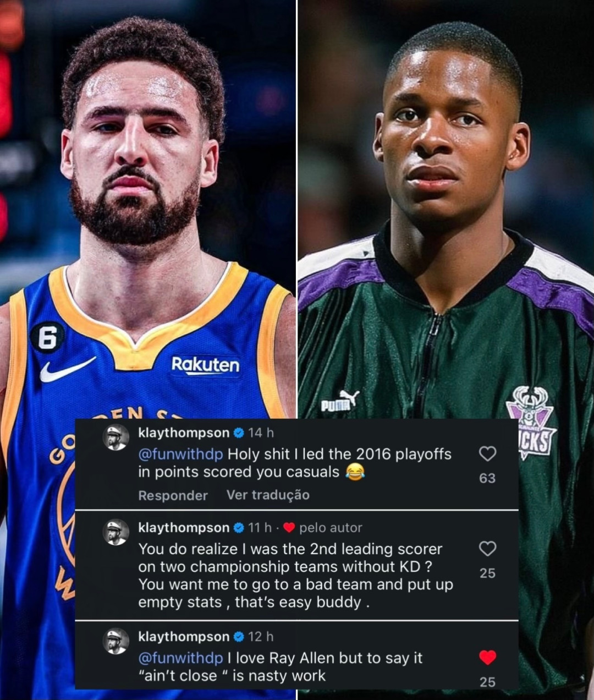The image size is (594, 700).
Task: Click verified badge on first comment
Action: tap(239, 433)
